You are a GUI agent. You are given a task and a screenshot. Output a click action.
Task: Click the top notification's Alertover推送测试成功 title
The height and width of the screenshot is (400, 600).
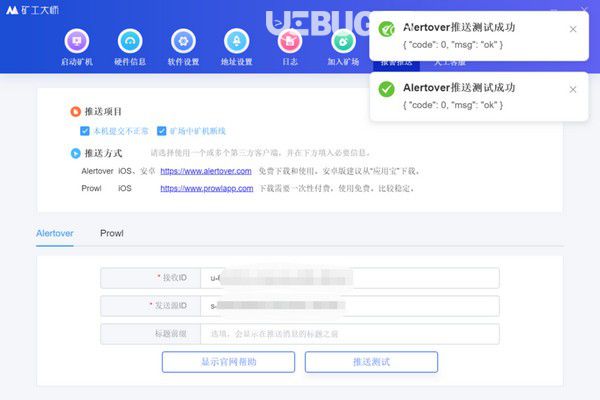click(459, 27)
